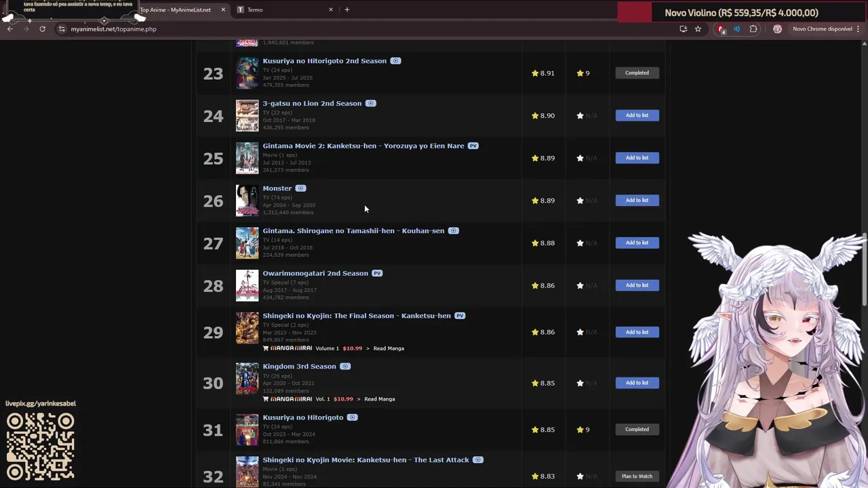Open the install app icon in address bar

683,29
